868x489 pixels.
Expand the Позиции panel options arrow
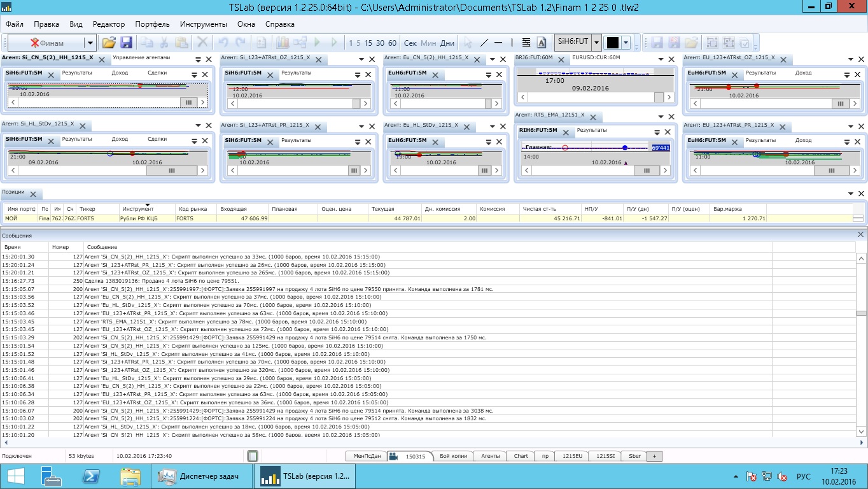[851, 194]
